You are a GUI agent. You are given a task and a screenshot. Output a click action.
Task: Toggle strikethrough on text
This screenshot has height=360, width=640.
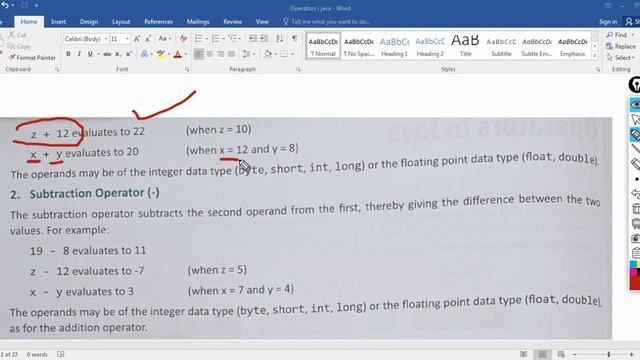point(107,54)
